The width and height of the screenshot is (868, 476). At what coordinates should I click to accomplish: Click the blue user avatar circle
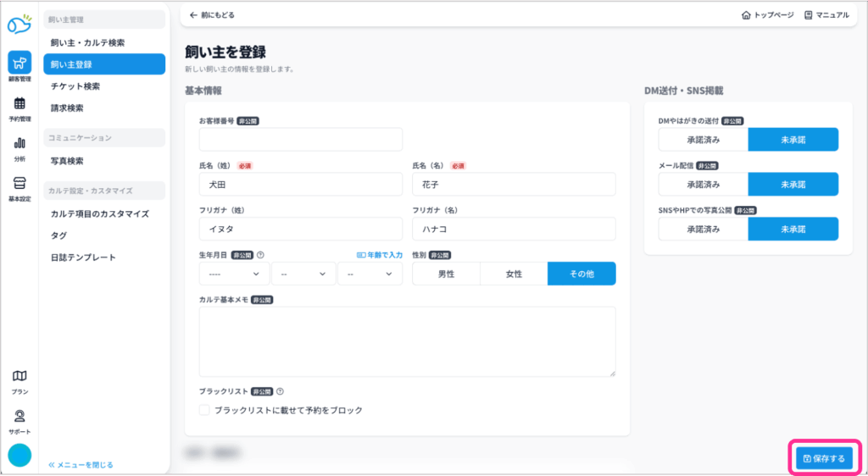(19, 455)
